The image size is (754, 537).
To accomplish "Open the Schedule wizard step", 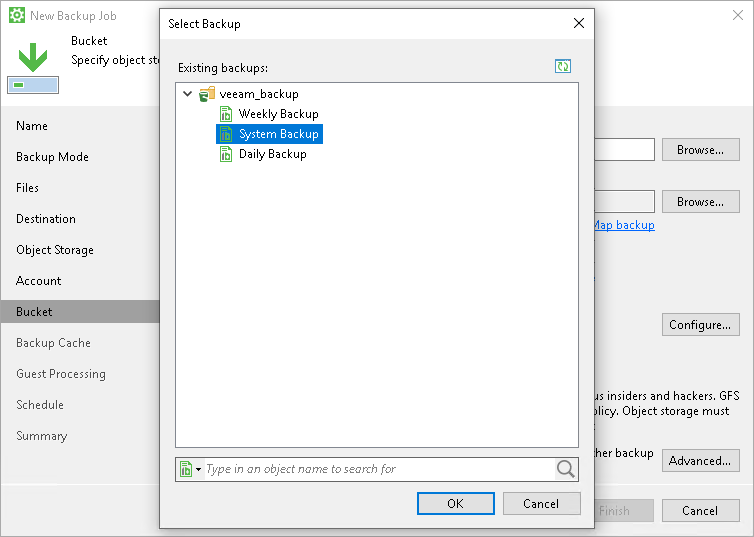I will coord(40,405).
